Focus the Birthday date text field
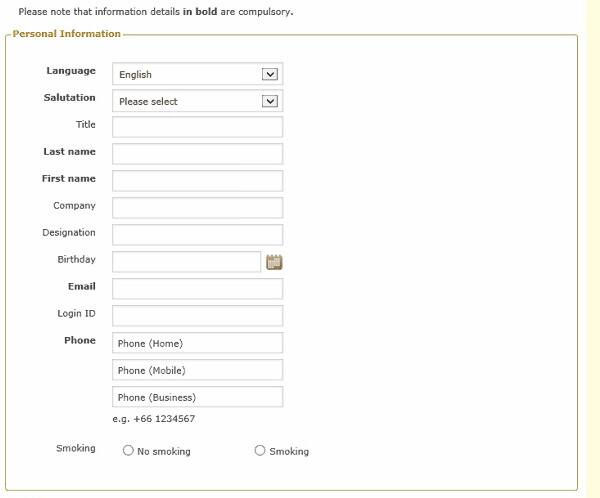600x498 pixels. pyautogui.click(x=186, y=262)
